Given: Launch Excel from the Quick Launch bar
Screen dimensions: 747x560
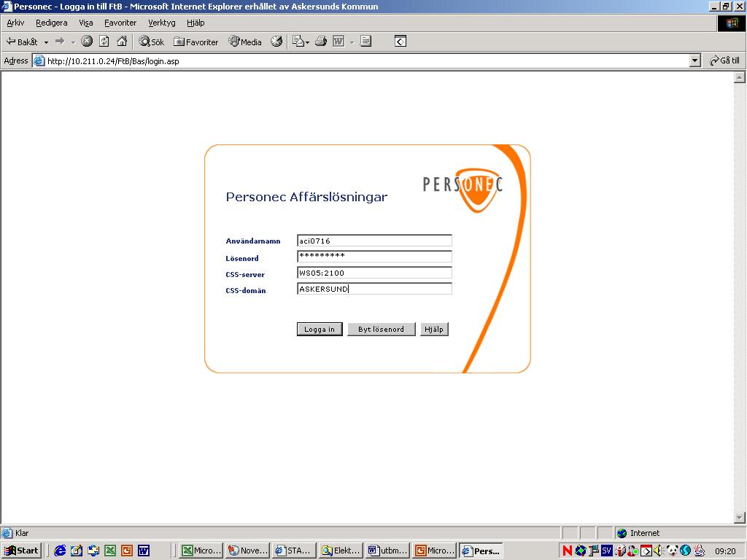Looking at the screenshot, I should [110, 551].
